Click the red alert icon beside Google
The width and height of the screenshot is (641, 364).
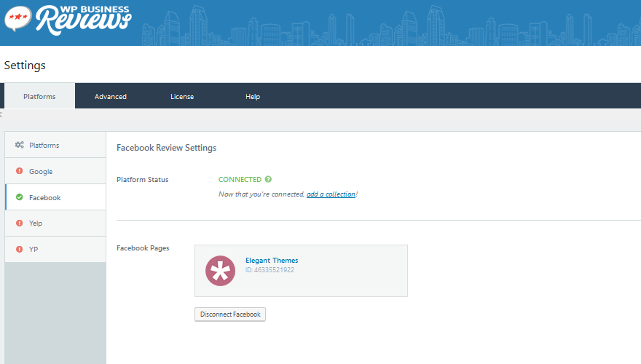click(19, 171)
